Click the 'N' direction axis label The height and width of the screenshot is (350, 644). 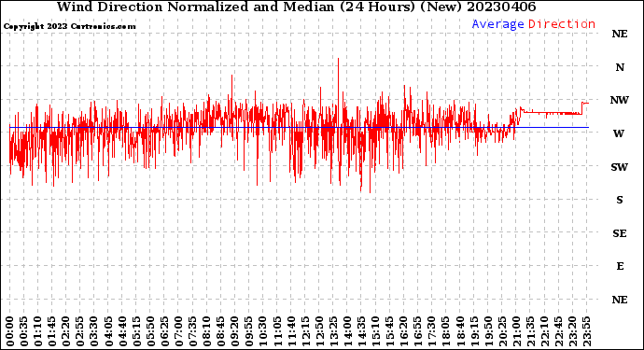pyautogui.click(x=620, y=67)
